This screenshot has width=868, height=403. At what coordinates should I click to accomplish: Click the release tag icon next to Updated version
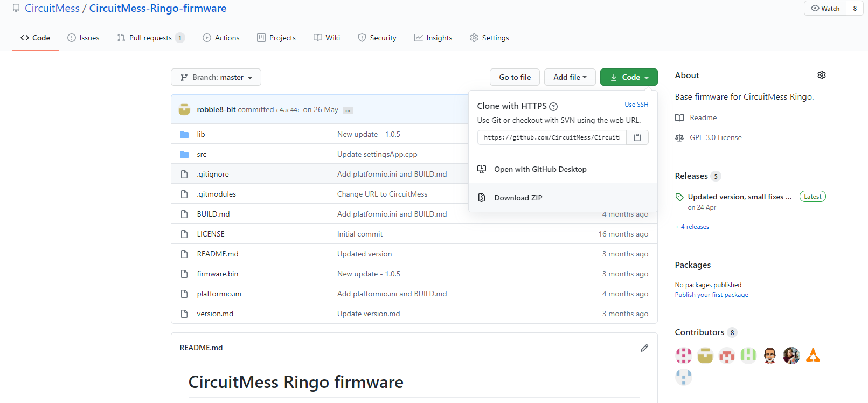pos(679,197)
